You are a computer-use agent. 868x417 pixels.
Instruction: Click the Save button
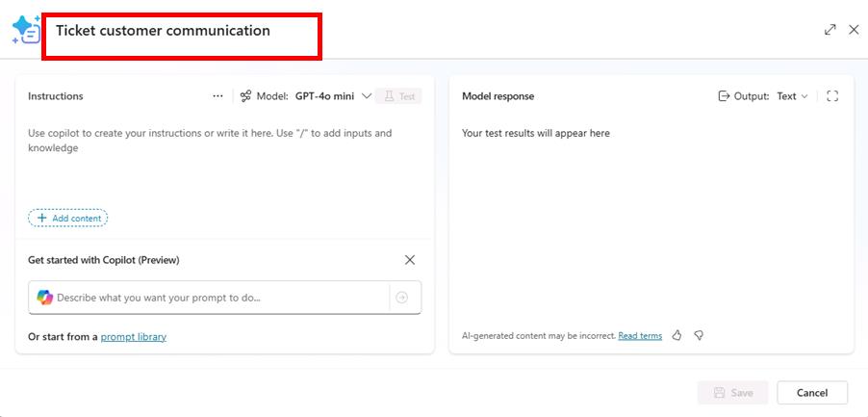pos(733,393)
